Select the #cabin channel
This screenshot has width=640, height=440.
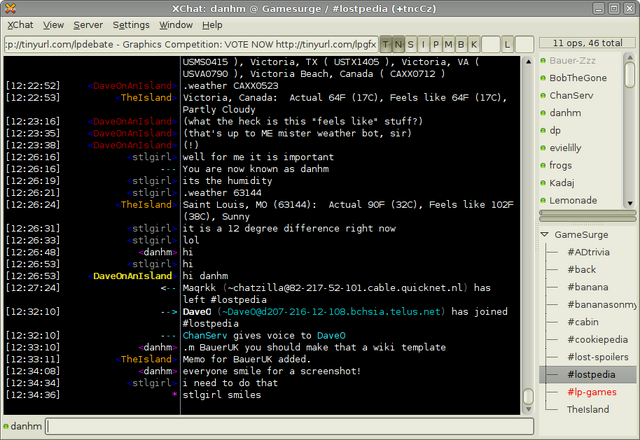click(x=583, y=322)
